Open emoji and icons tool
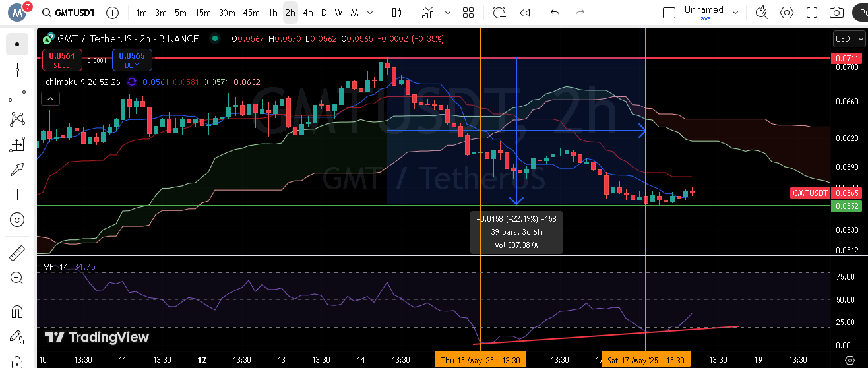The width and height of the screenshot is (868, 368). [x=17, y=220]
